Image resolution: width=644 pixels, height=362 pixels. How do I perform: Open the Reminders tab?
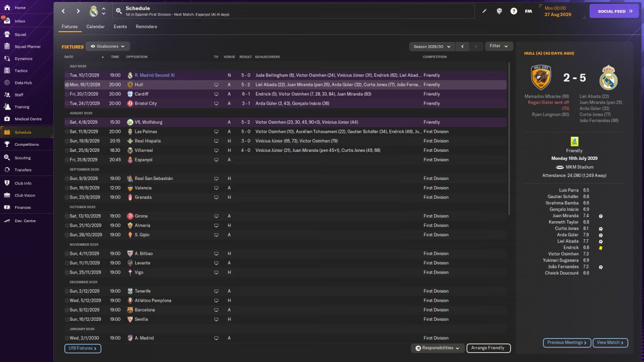[146, 27]
